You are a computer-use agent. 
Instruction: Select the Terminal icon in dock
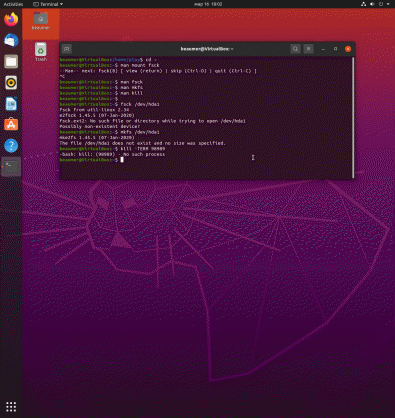(11, 167)
